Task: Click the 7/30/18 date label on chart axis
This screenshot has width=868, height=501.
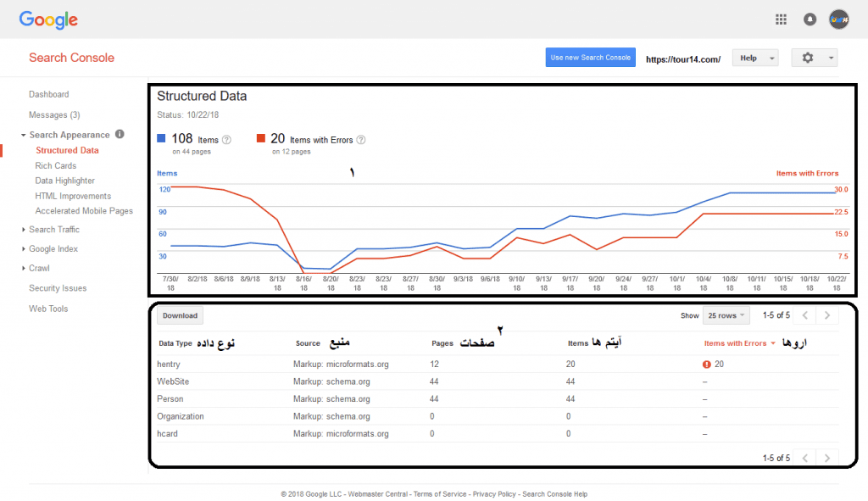Action: pos(170,283)
